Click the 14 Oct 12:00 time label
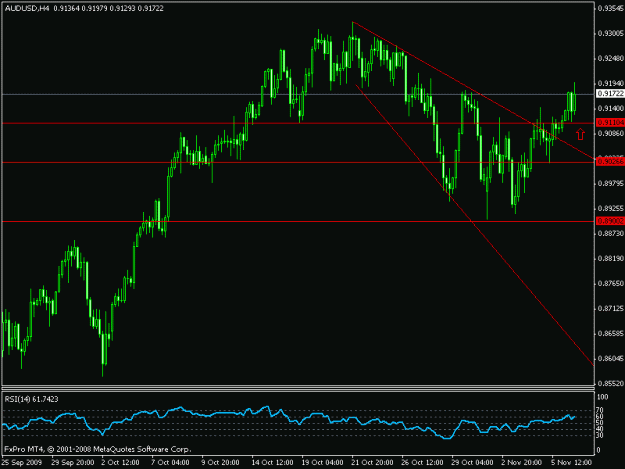Screen dimensions: 625x469 pyautogui.click(x=272, y=463)
